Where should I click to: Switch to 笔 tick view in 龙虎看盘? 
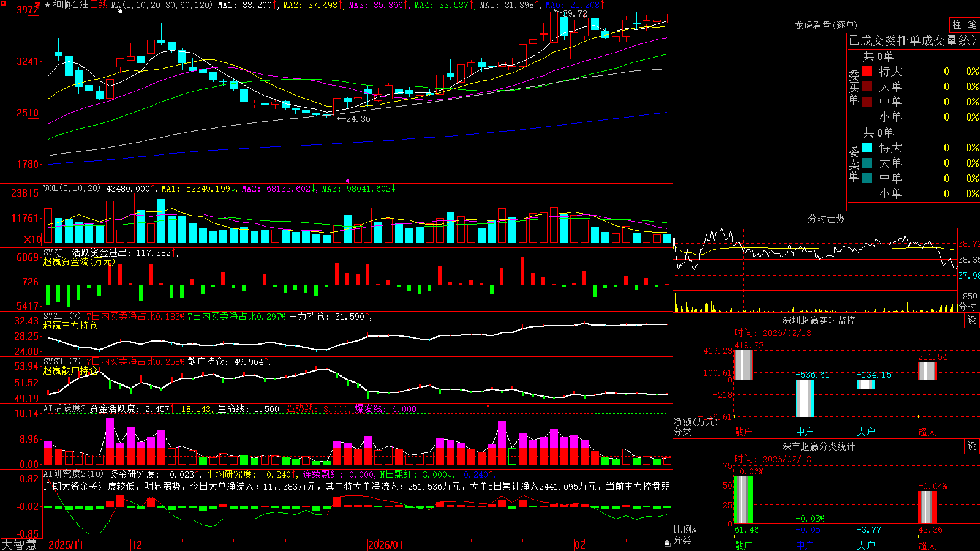coord(973,24)
